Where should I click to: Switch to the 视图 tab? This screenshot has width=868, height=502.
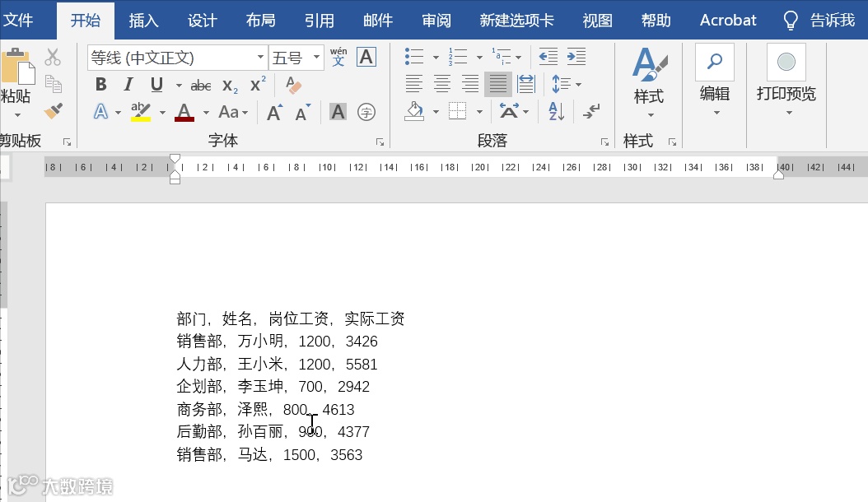(x=597, y=21)
